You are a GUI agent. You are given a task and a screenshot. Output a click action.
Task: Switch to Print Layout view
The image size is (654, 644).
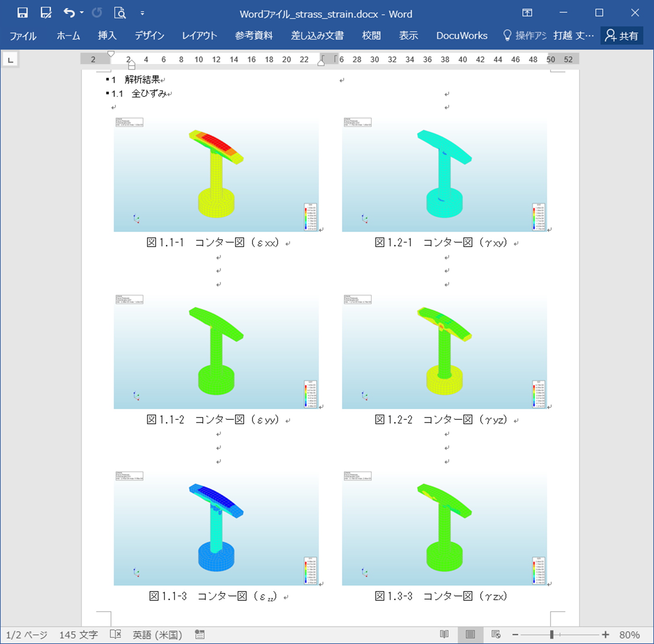point(470,634)
